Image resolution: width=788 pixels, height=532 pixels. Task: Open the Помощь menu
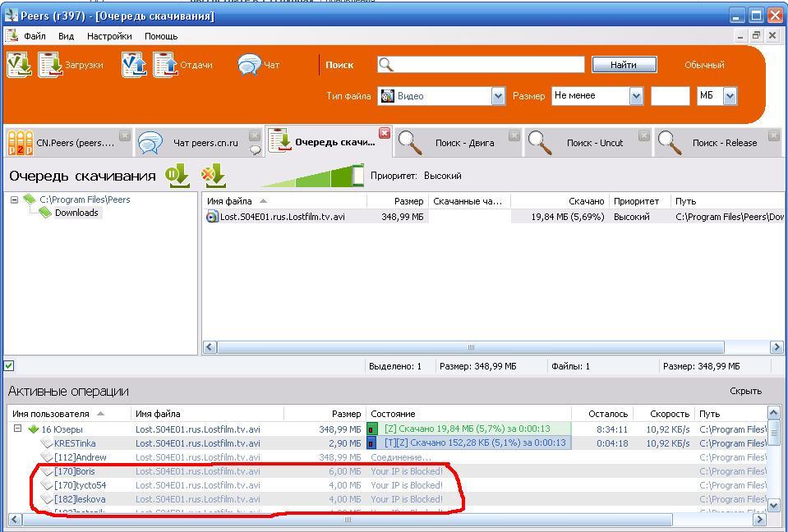pyautogui.click(x=161, y=36)
